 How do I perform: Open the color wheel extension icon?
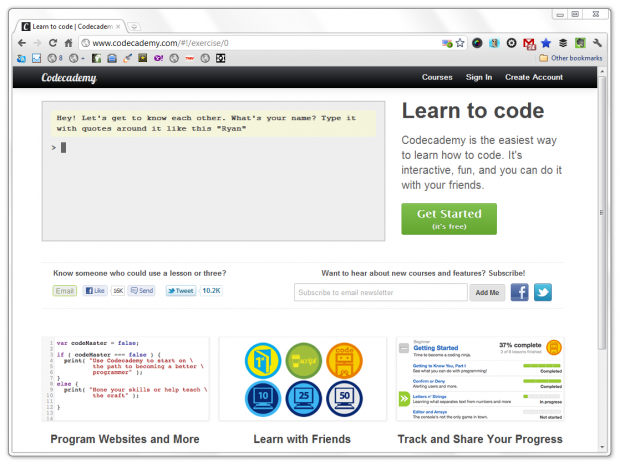pyautogui.click(x=477, y=43)
